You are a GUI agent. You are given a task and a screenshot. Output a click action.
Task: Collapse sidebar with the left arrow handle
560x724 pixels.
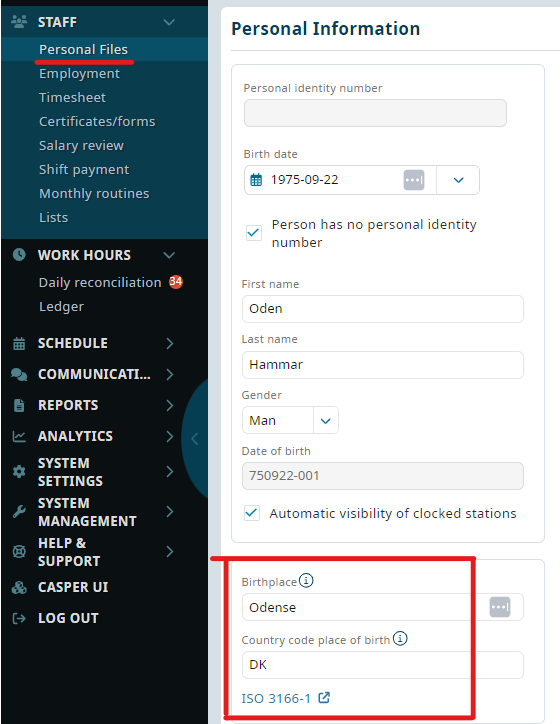pyautogui.click(x=195, y=439)
